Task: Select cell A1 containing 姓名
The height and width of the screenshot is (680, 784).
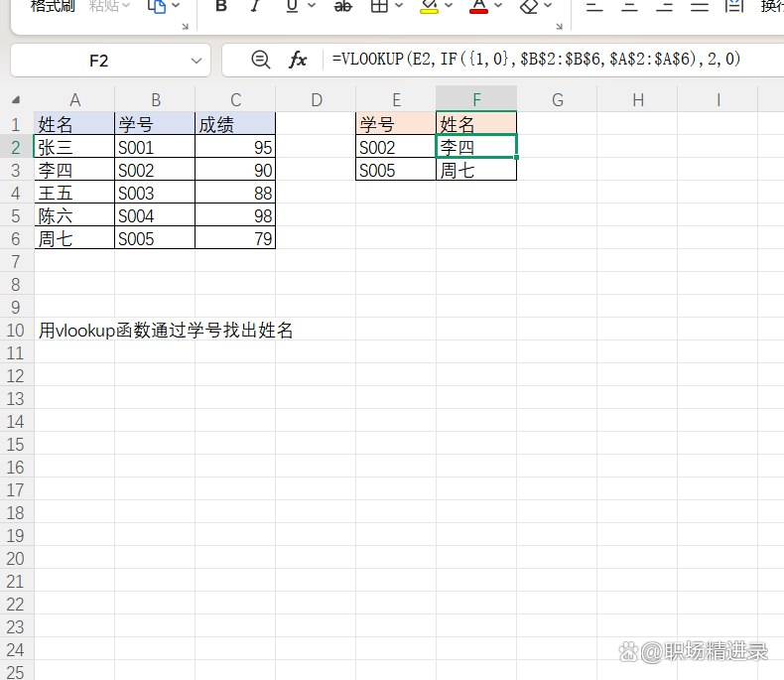Action: click(74, 123)
